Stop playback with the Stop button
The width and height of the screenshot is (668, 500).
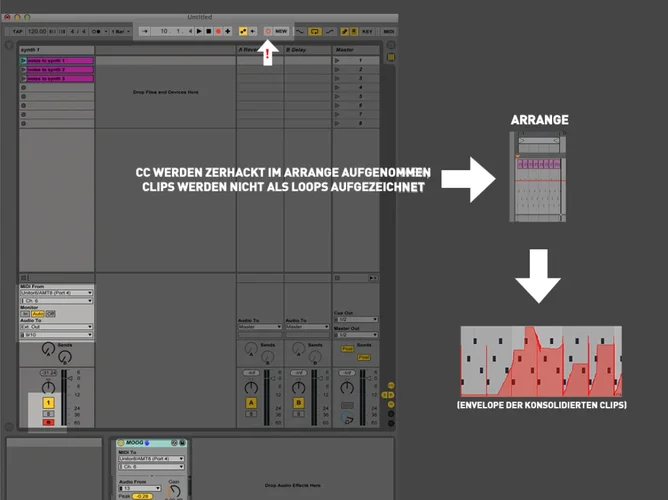point(209,31)
